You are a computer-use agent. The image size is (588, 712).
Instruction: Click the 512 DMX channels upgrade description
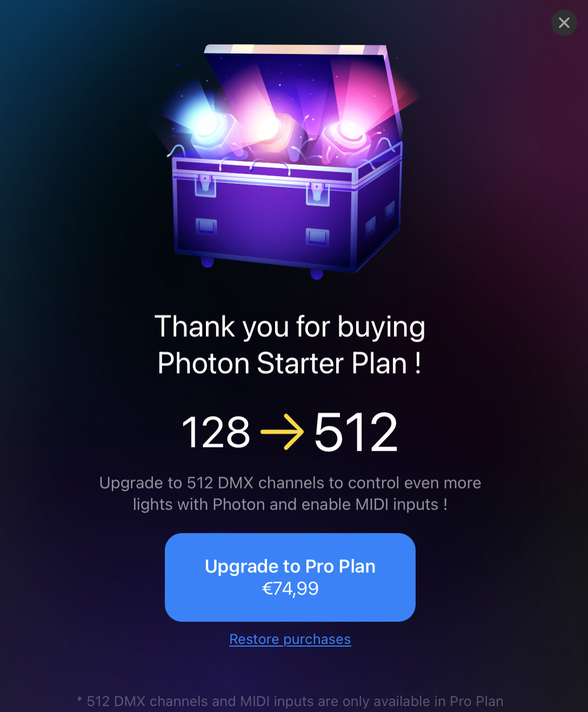(x=290, y=494)
